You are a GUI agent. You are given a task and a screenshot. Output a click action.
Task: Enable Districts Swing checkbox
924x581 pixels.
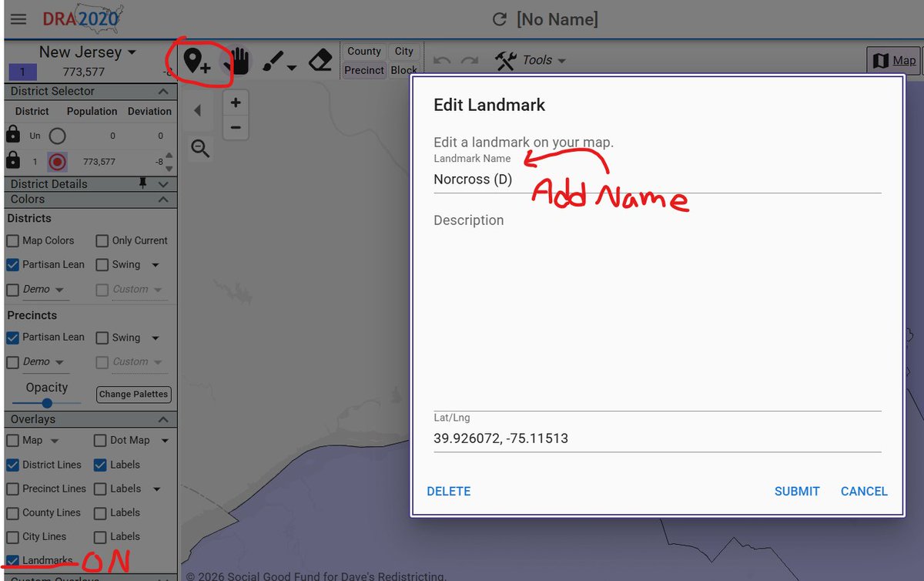click(102, 265)
